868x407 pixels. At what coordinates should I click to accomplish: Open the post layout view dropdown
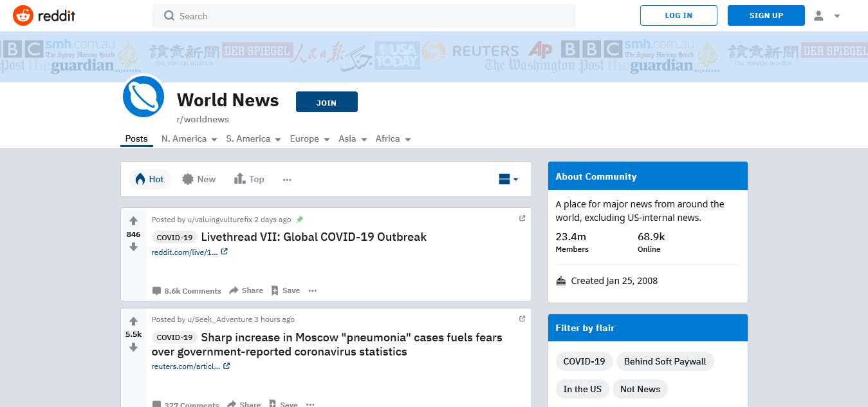[508, 179]
